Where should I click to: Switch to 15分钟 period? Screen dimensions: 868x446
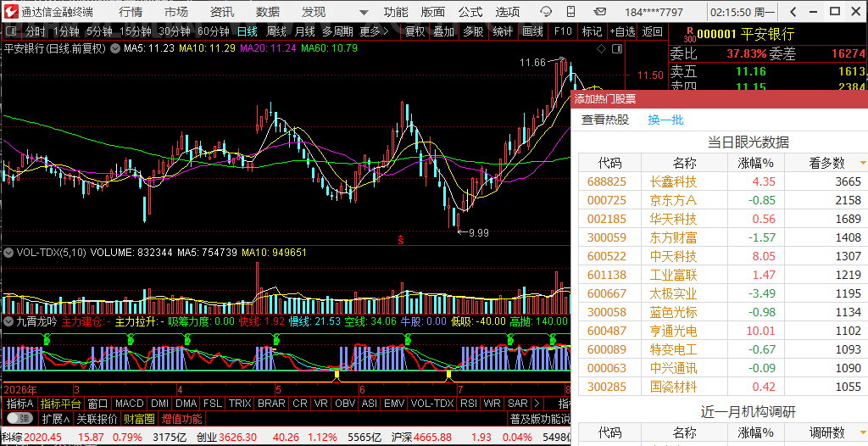pos(136,31)
